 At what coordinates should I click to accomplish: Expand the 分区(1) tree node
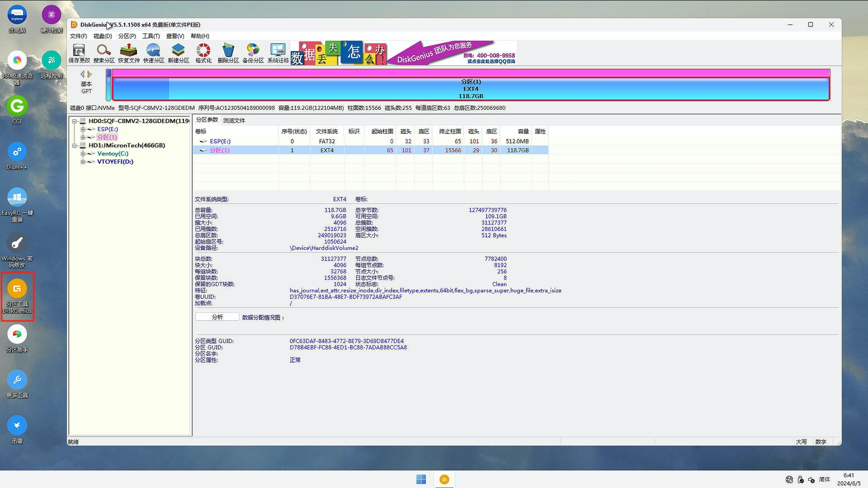click(83, 137)
